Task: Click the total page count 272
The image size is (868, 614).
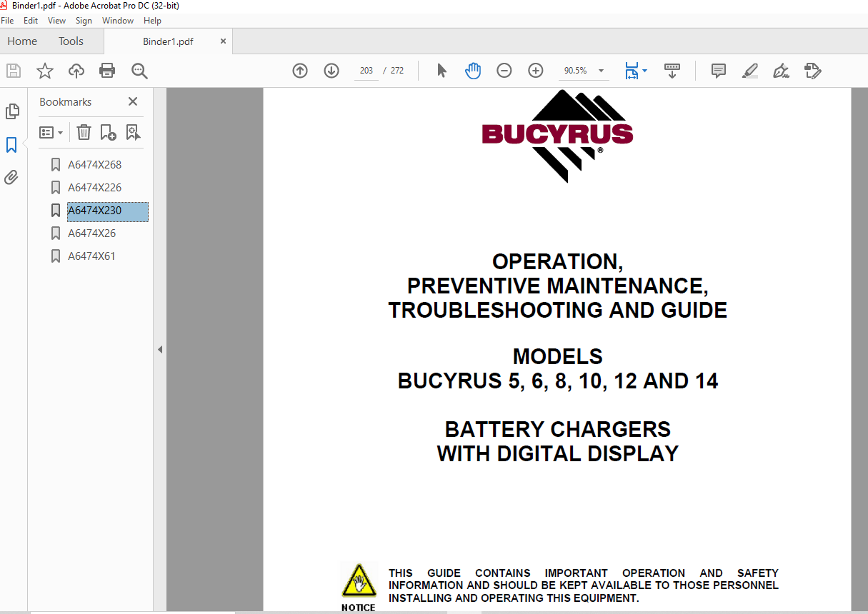Action: [x=397, y=71]
